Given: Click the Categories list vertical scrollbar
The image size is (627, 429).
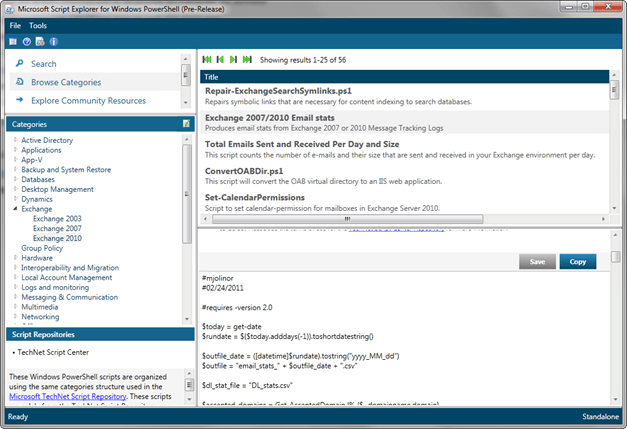Looking at the screenshot, I should click(x=187, y=230).
